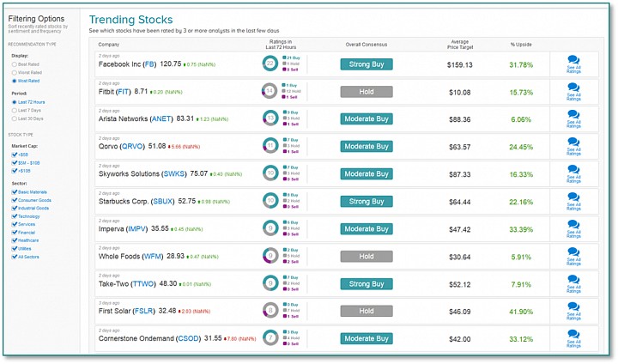Toggle the Consumer Goods sector checkbox

pyautogui.click(x=15, y=200)
